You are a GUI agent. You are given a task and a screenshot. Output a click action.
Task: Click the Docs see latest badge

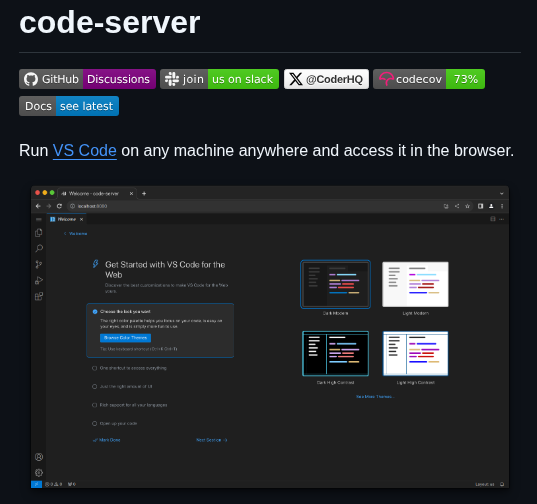pos(69,106)
